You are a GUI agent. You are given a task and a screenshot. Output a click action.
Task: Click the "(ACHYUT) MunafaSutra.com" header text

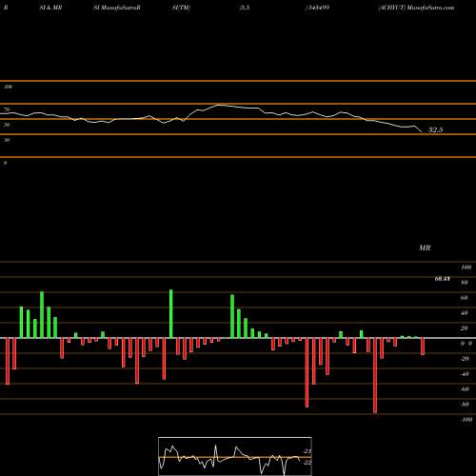coord(416,8)
